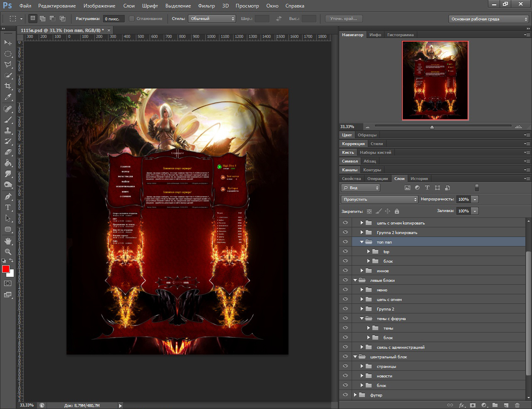The image size is (532, 409).
Task: Collapse the 'топ пвп' group
Action: point(362,242)
